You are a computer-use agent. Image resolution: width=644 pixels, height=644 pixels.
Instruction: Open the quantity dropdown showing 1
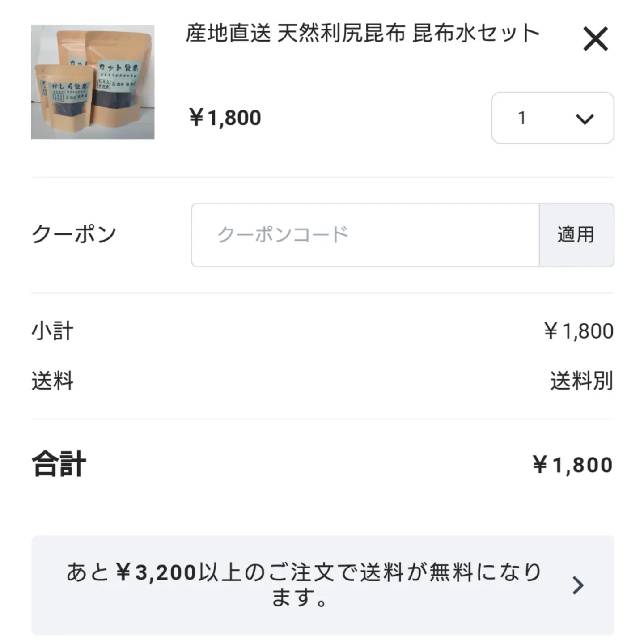click(552, 118)
